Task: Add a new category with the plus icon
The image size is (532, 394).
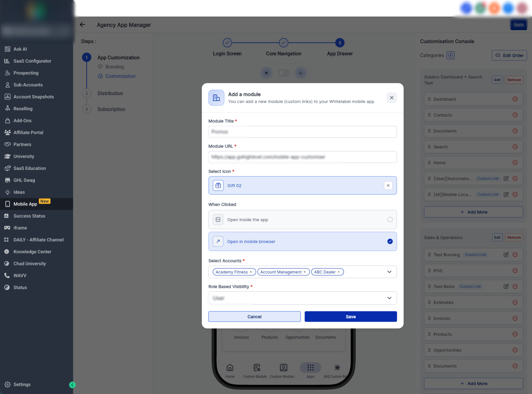Action: [450, 55]
